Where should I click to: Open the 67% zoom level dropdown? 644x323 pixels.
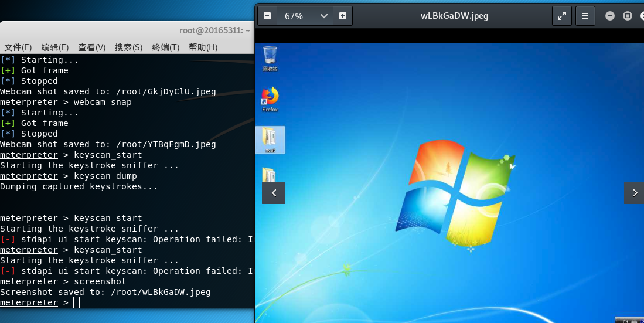306,16
